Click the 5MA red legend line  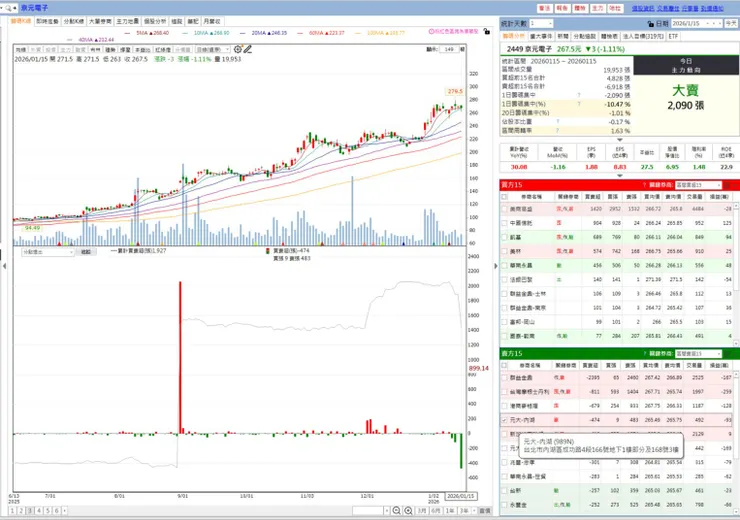pyautogui.click(x=147, y=33)
